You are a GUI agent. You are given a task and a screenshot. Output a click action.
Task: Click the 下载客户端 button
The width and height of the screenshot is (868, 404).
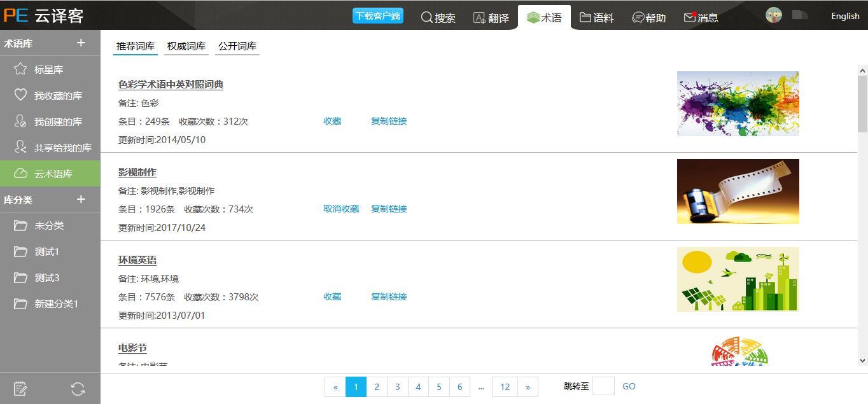tap(378, 16)
